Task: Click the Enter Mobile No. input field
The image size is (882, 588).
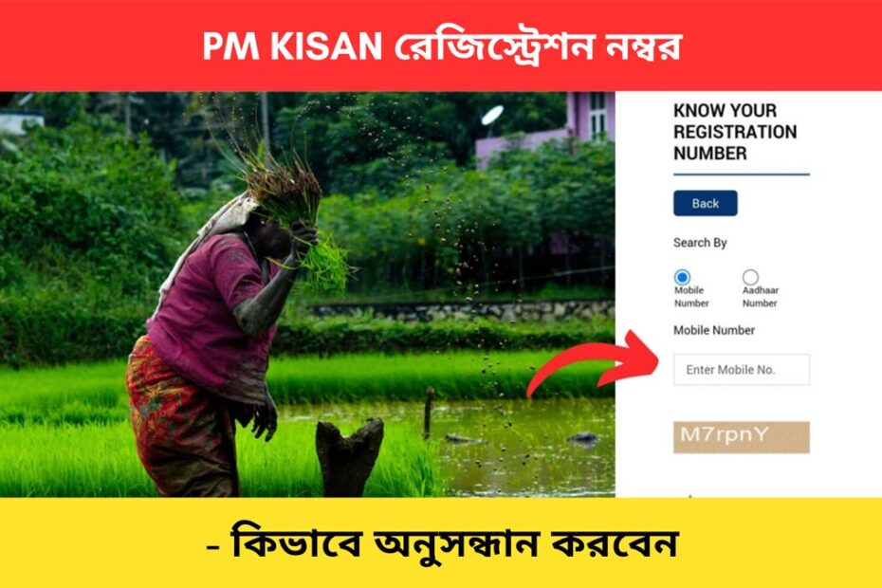Action: 742,370
